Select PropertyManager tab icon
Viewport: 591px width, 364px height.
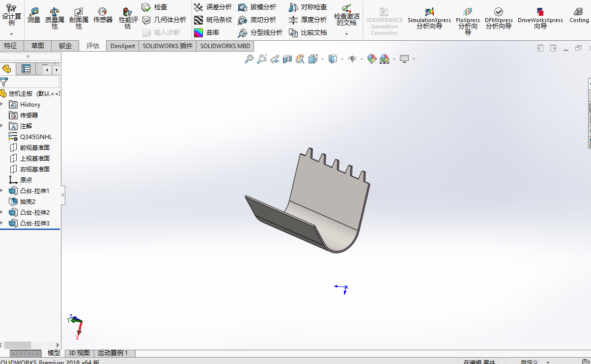pos(26,69)
